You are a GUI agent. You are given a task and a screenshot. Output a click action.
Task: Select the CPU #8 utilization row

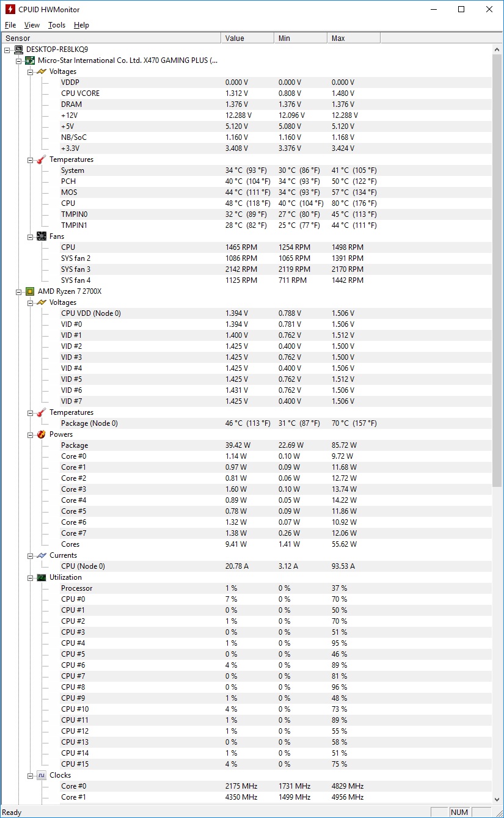[x=246, y=687]
